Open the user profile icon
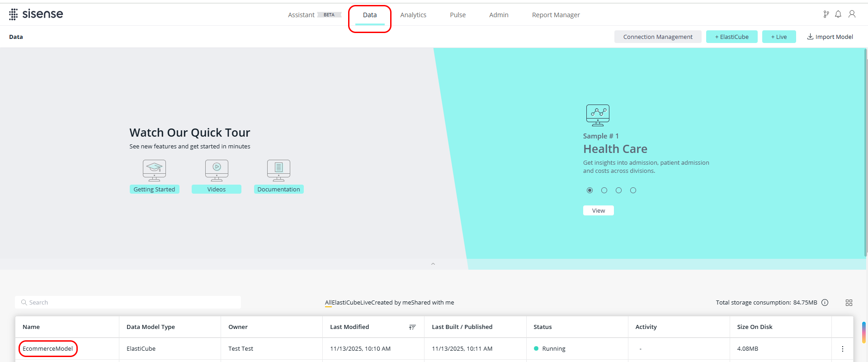The height and width of the screenshot is (362, 868). (852, 14)
